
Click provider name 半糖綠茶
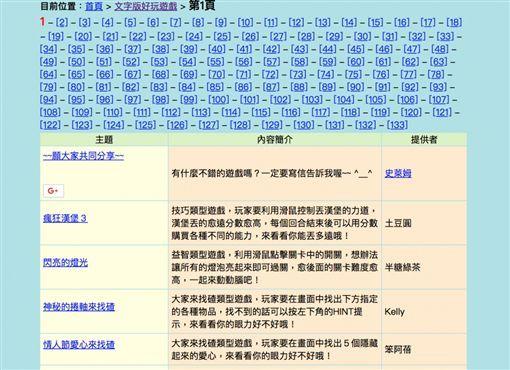click(x=402, y=267)
